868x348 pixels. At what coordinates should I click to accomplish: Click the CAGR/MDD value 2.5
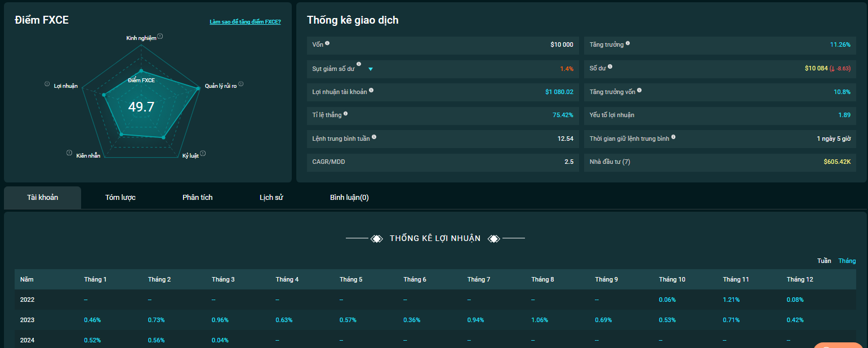click(569, 162)
